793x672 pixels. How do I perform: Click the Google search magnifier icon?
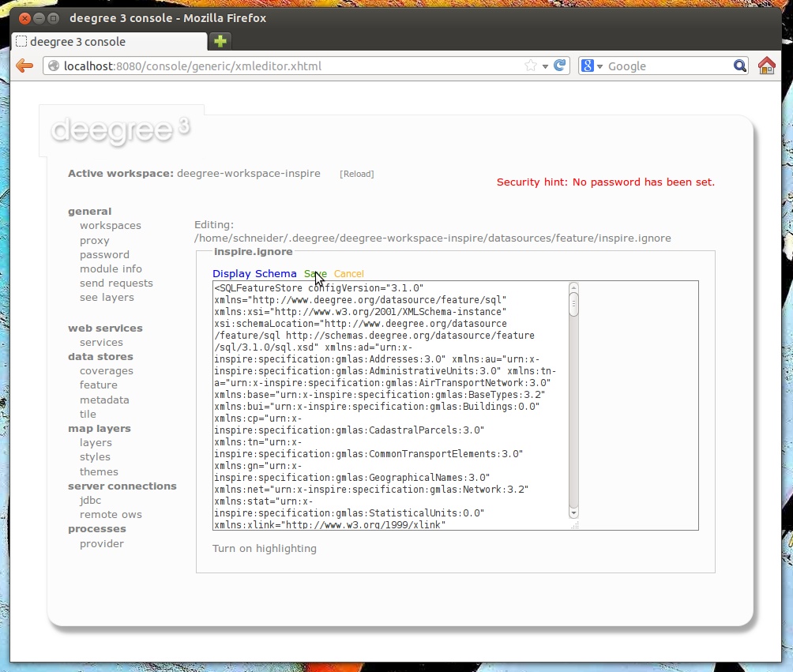click(x=738, y=66)
